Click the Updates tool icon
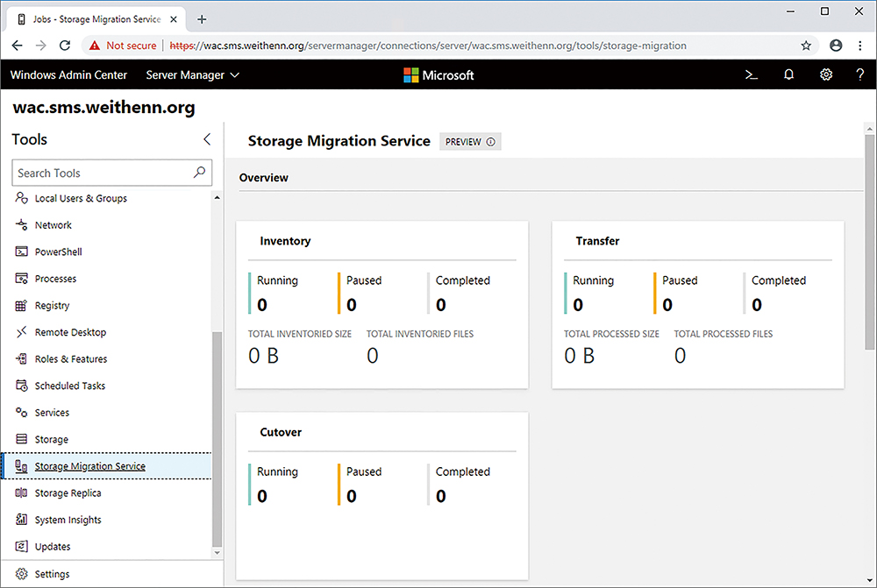 pyautogui.click(x=21, y=547)
